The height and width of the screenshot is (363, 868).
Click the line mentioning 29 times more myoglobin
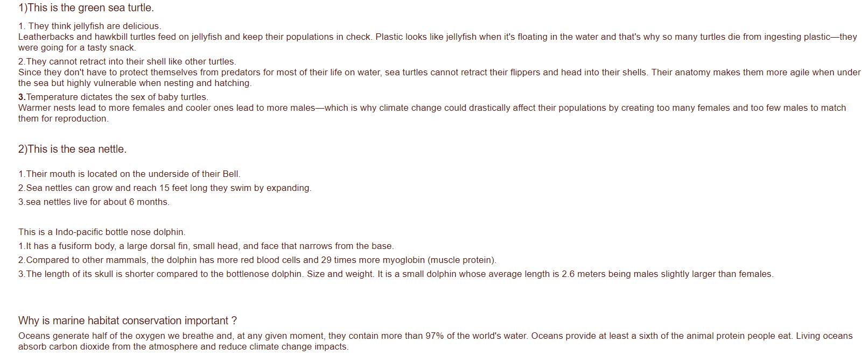click(257, 260)
